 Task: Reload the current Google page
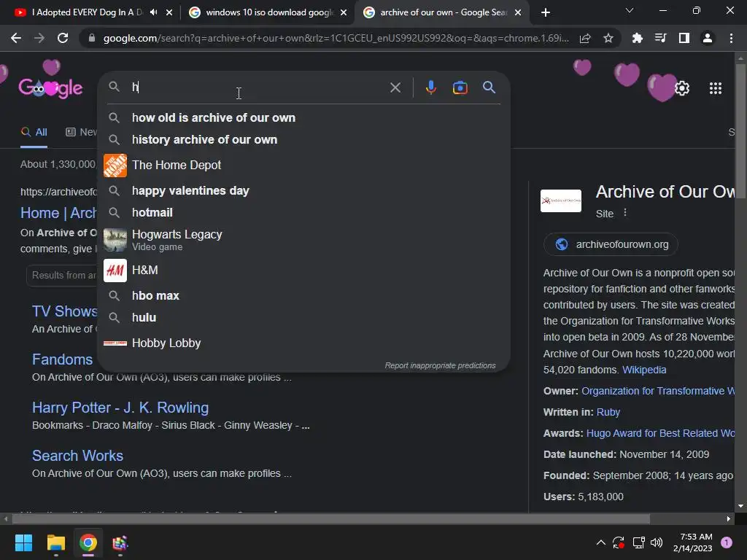point(63,38)
